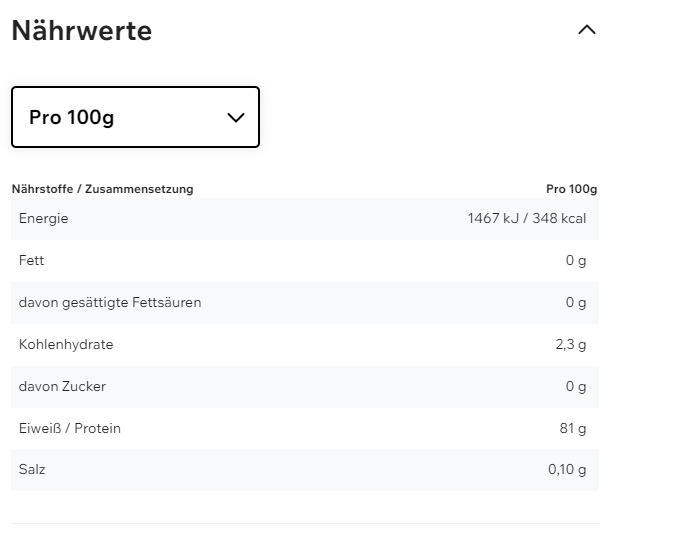Click the 0,10 g salt value
Viewport: 679px width, 545px height.
pos(567,469)
